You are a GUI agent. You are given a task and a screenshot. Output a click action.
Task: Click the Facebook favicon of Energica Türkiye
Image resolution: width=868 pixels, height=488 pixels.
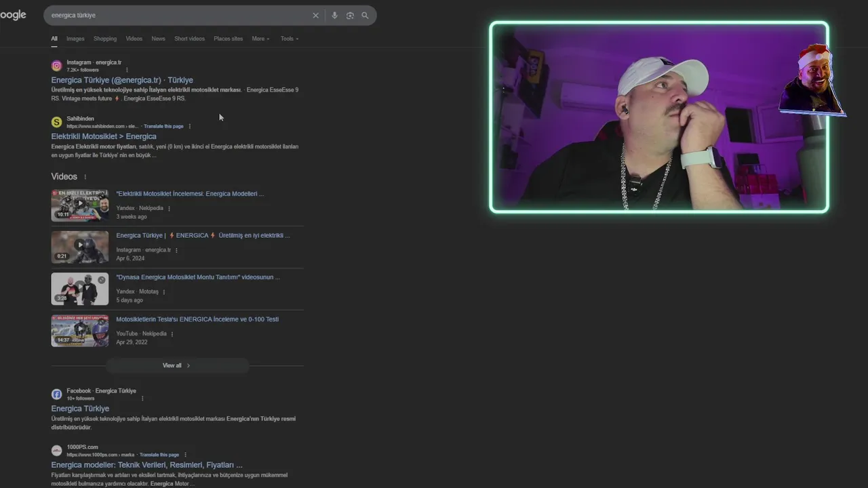pos(57,394)
